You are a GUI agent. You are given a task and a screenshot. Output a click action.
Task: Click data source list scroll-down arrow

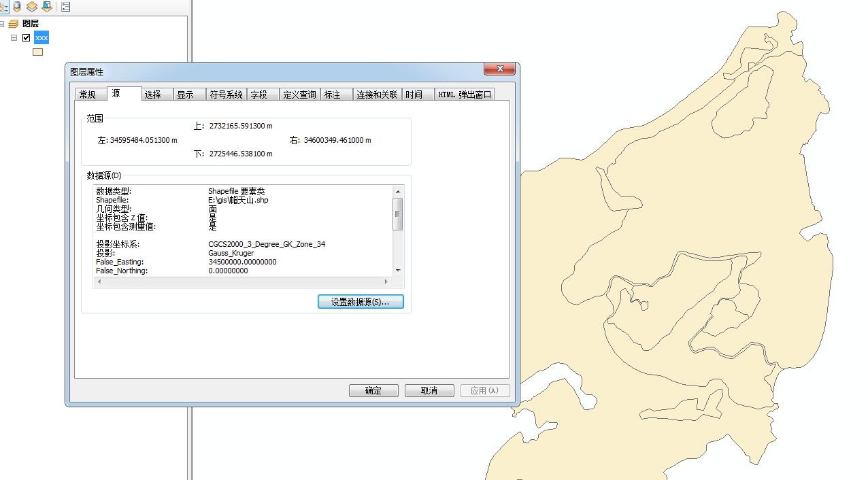pos(399,270)
